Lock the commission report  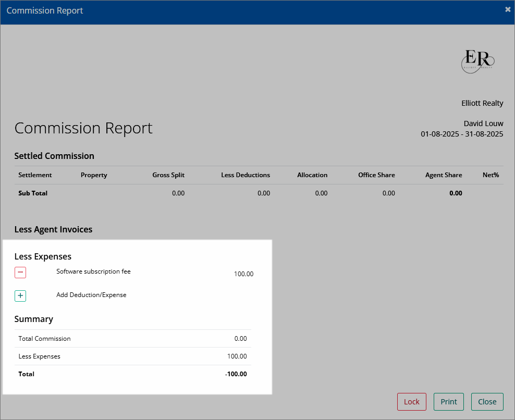[412, 402]
